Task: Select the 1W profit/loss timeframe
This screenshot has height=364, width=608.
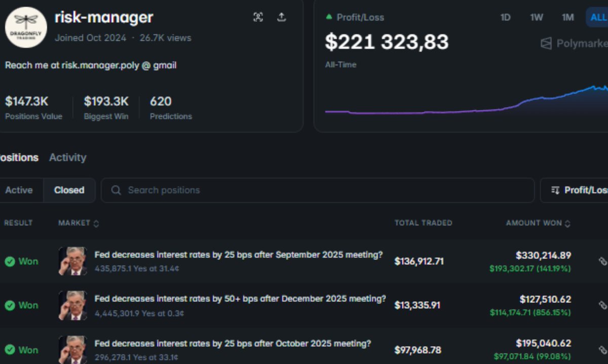Action: point(537,17)
